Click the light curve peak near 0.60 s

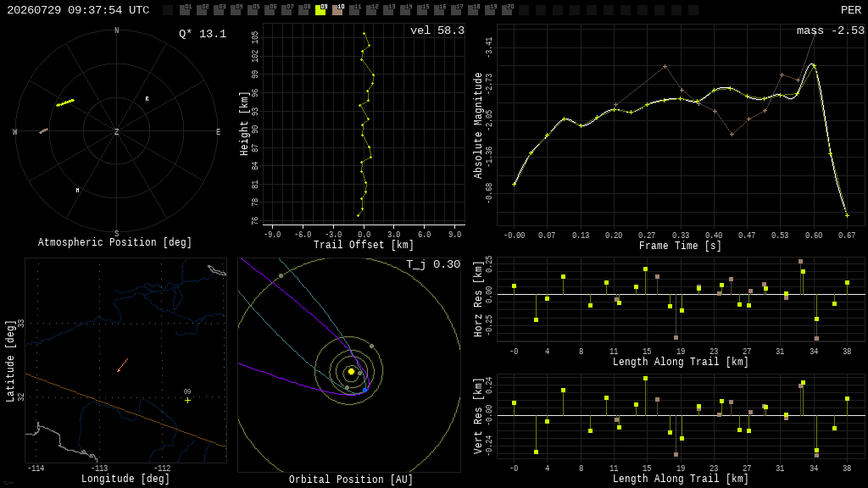coord(813,65)
